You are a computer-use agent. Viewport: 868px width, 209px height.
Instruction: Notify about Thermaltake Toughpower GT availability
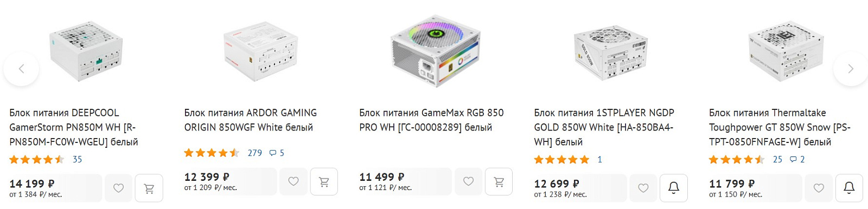(849, 188)
